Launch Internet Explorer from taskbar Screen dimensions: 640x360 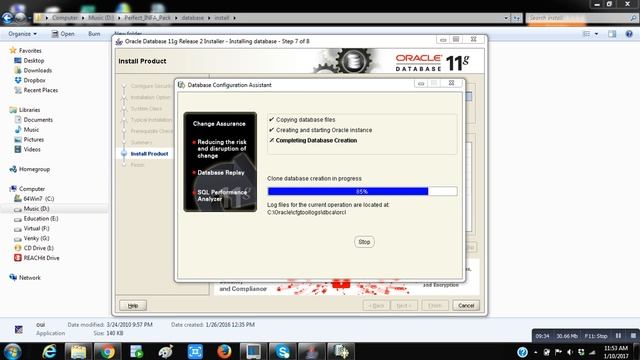tap(49, 351)
